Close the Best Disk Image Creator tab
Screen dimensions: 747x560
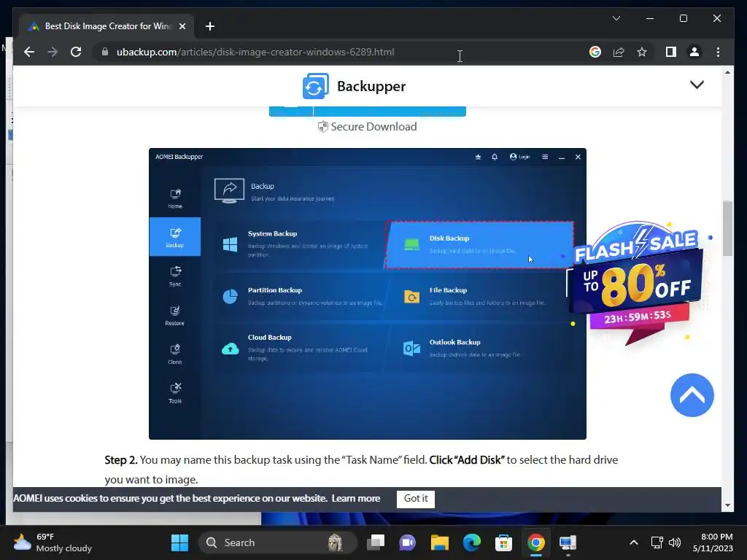[182, 26]
